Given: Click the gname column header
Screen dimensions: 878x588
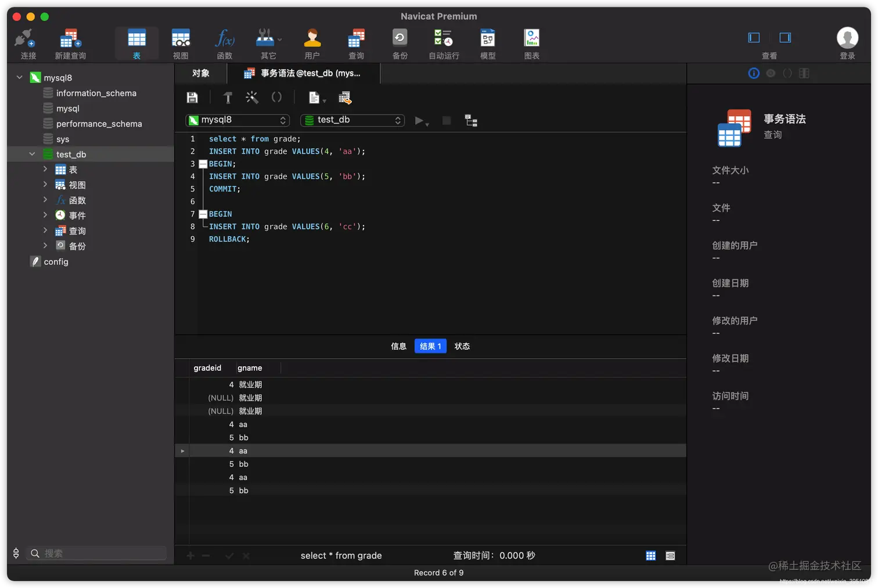Looking at the screenshot, I should [250, 368].
